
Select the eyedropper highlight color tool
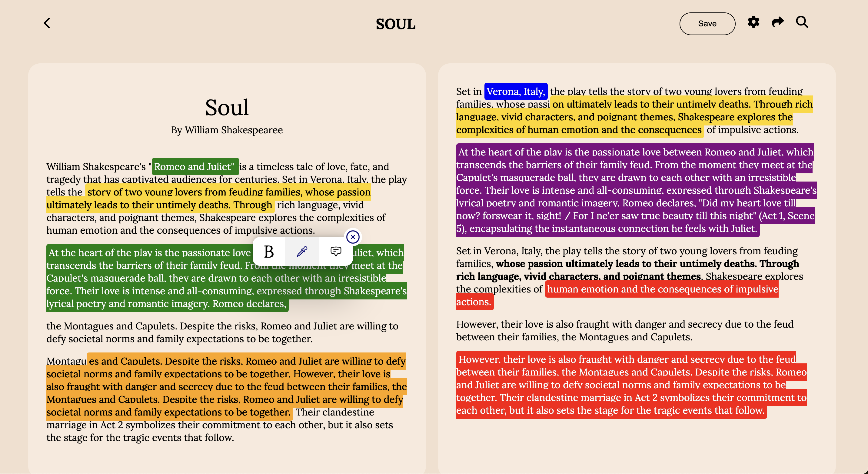coord(302,252)
